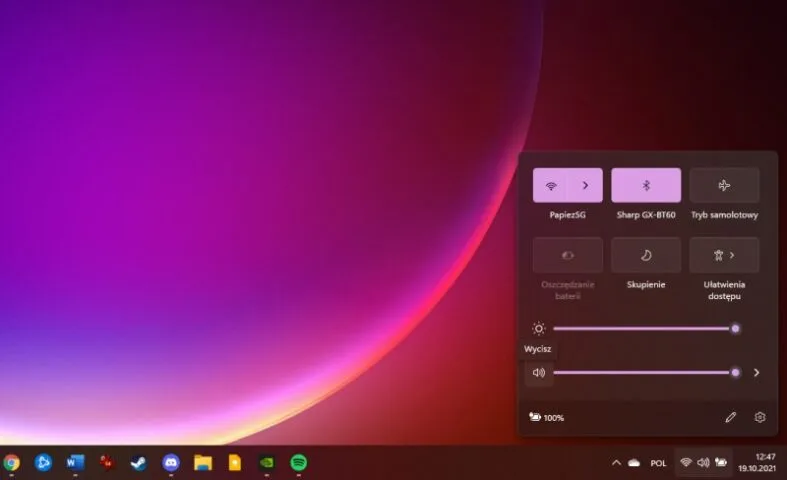Open Microsoft Word in the taskbar
The height and width of the screenshot is (480, 787).
[x=75, y=462]
